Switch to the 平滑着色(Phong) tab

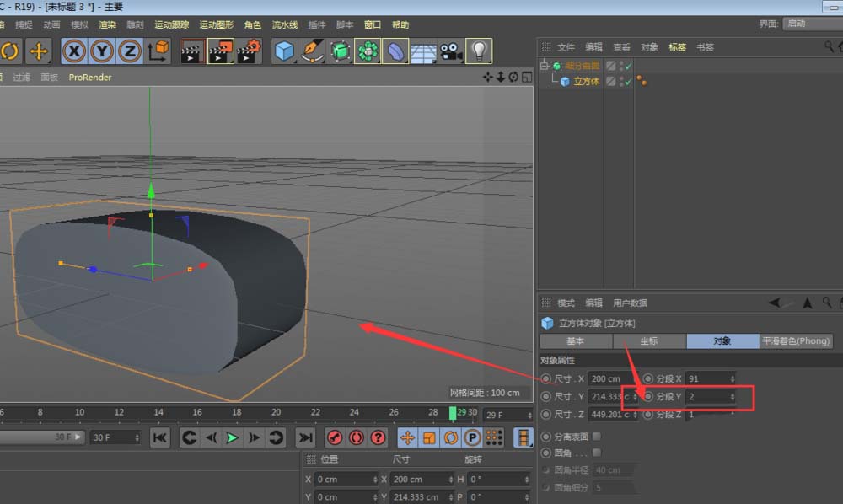point(793,340)
